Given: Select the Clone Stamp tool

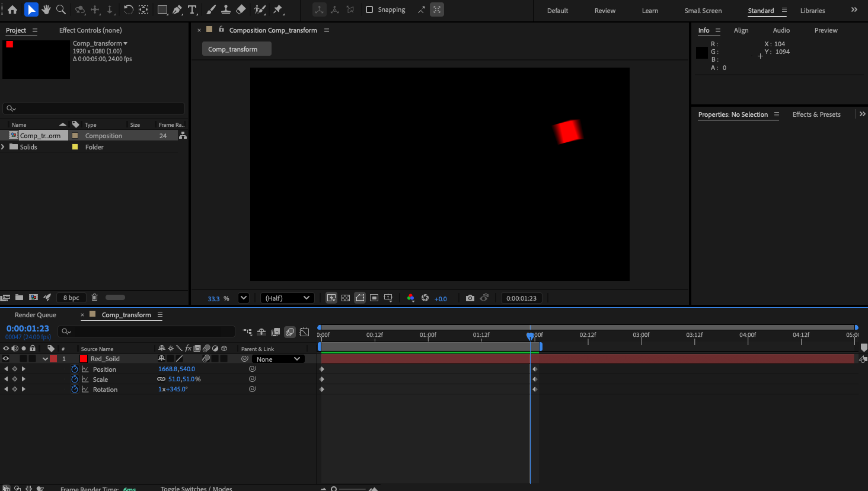Looking at the screenshot, I should [225, 9].
